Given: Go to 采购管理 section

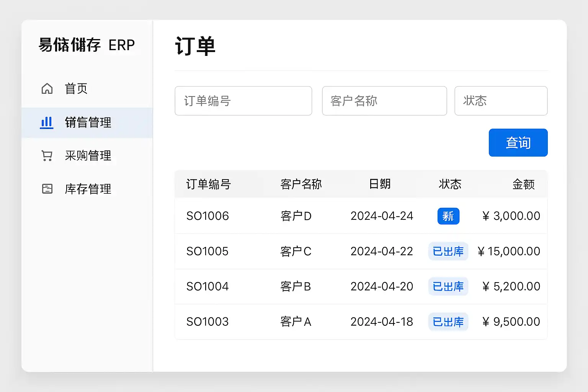Looking at the screenshot, I should (x=88, y=156).
